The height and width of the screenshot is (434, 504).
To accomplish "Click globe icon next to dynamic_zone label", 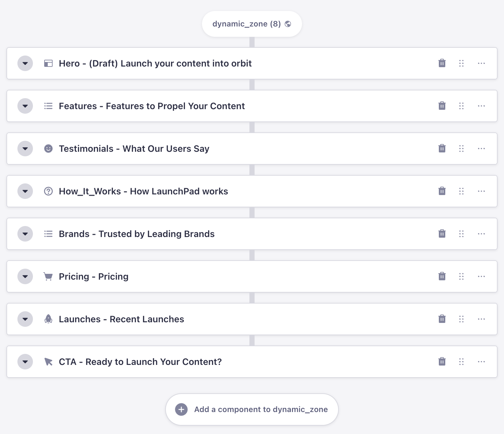I will coord(288,24).
